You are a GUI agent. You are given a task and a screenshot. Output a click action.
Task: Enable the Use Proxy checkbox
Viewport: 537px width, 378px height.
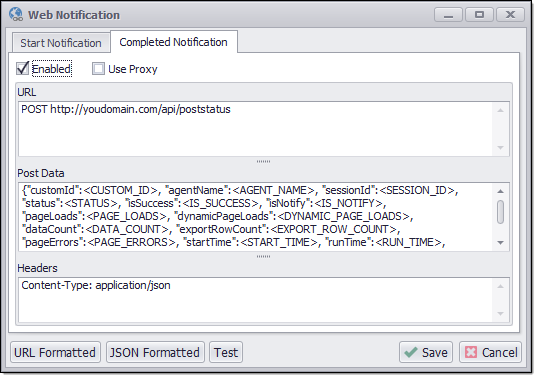(98, 68)
